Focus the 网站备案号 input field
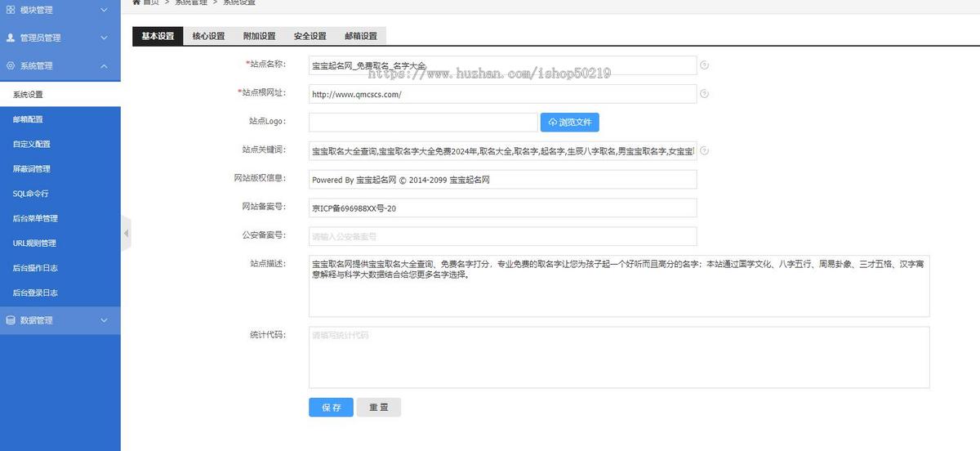Viewport: 980px width, 451px height. click(x=503, y=208)
